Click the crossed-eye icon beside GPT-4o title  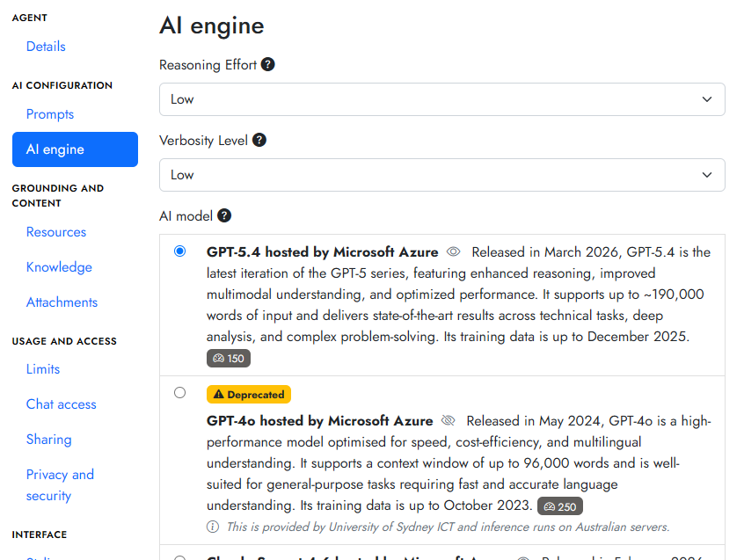[449, 420]
